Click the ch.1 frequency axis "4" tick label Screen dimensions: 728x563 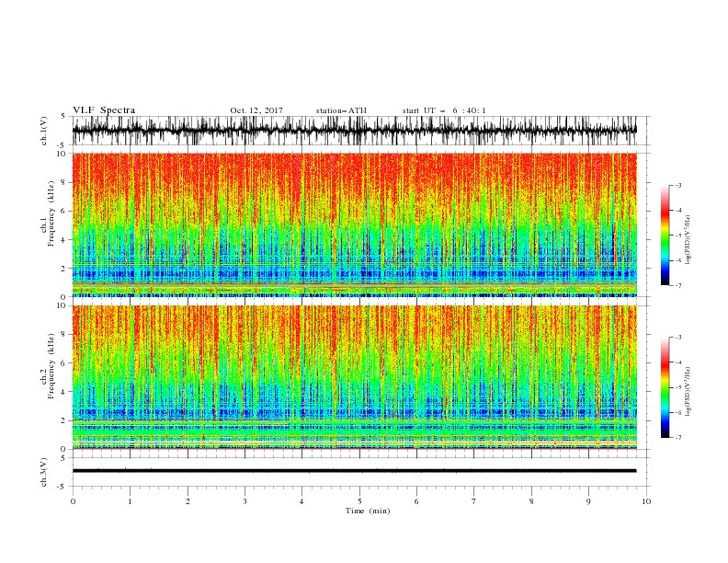[63, 240]
